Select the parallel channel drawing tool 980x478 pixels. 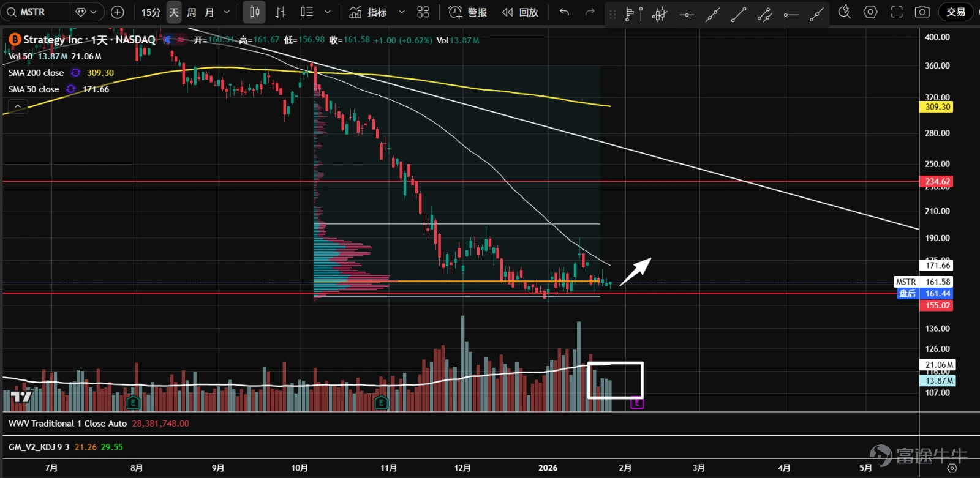(764, 14)
